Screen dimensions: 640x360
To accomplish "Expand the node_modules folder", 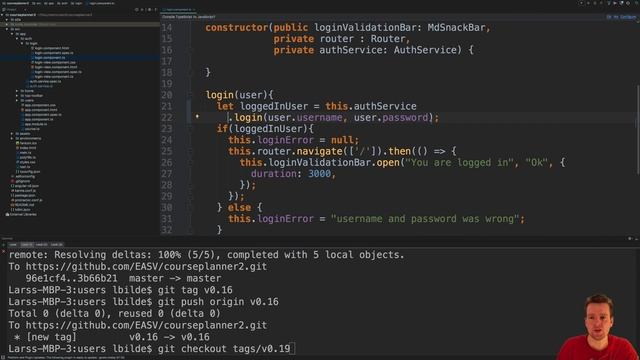I will pyautogui.click(x=7, y=24).
